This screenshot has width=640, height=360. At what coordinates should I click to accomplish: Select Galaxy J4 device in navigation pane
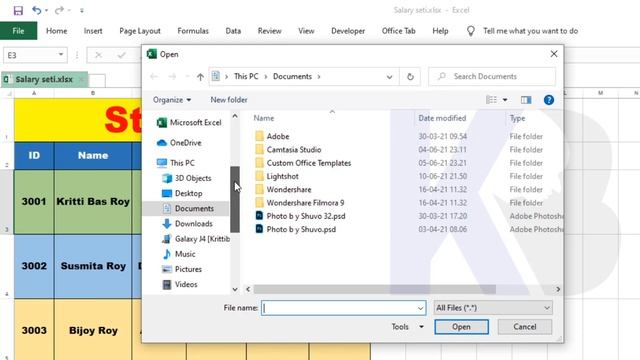point(196,239)
